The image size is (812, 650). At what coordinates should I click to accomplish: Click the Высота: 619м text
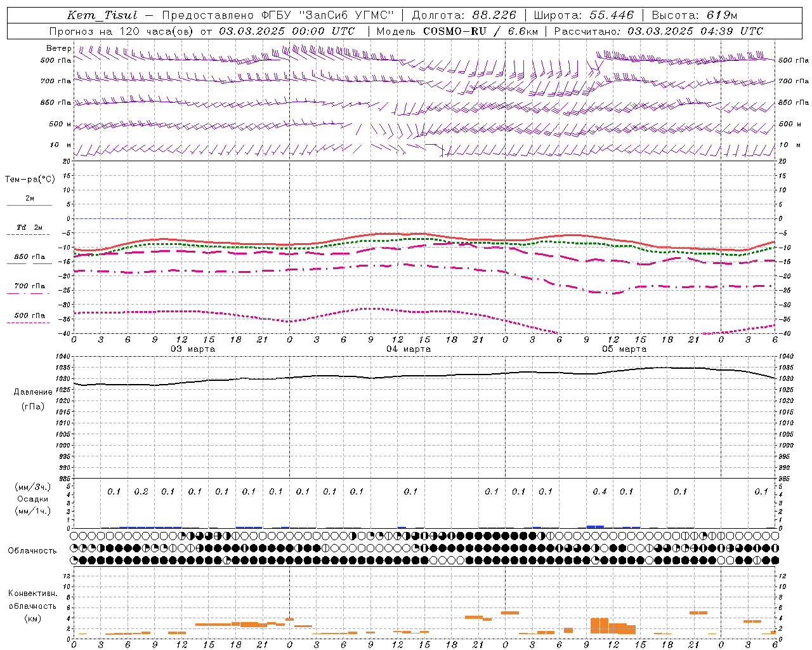pos(695,15)
